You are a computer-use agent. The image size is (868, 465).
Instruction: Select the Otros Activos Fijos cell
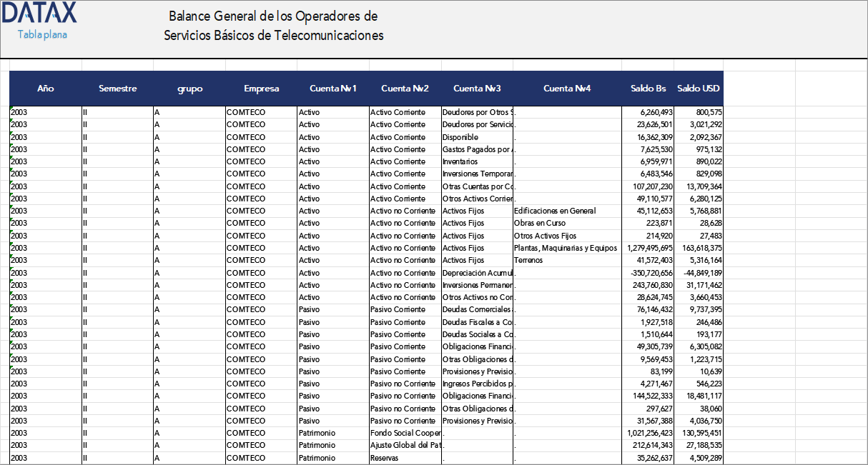click(567, 236)
